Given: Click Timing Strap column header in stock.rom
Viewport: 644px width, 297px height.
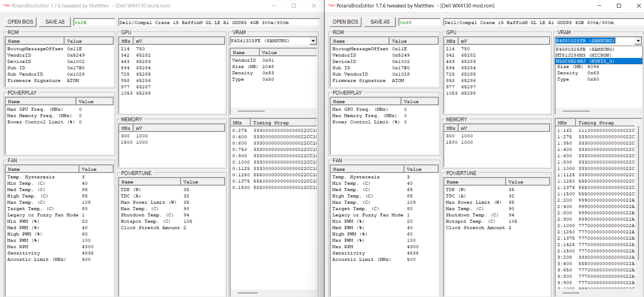Looking at the screenshot, I should coord(284,123).
